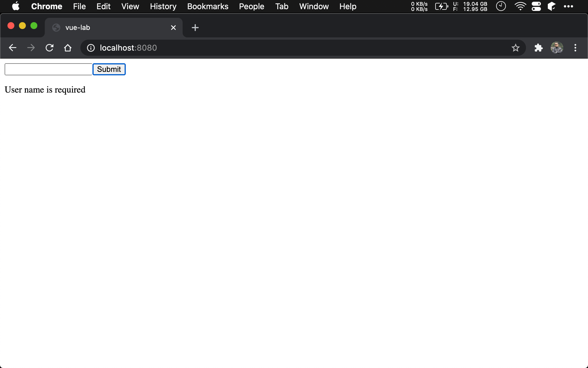This screenshot has height=368, width=588.
Task: Click the localhost:8080 address bar
Action: tap(287, 48)
